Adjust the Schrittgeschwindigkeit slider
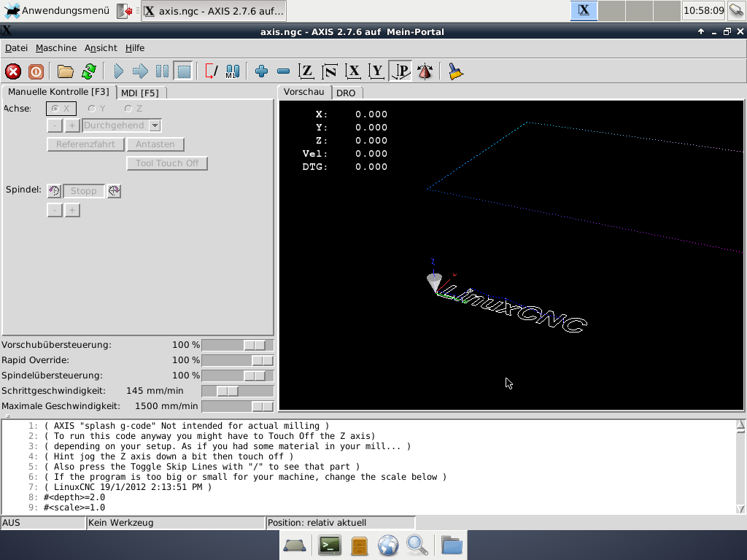 click(238, 391)
